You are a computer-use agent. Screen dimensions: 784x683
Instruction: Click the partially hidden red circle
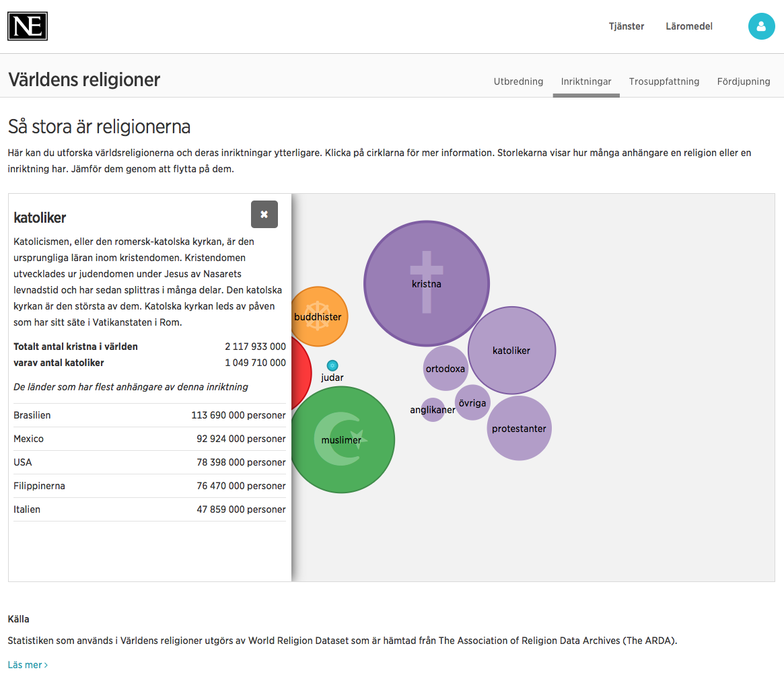(x=301, y=373)
